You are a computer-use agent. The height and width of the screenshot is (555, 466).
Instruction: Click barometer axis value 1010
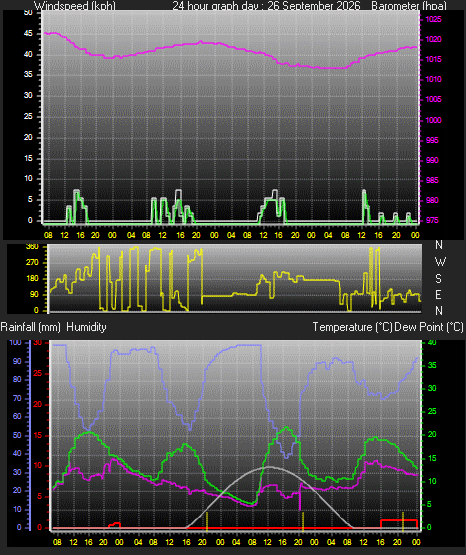[433, 79]
